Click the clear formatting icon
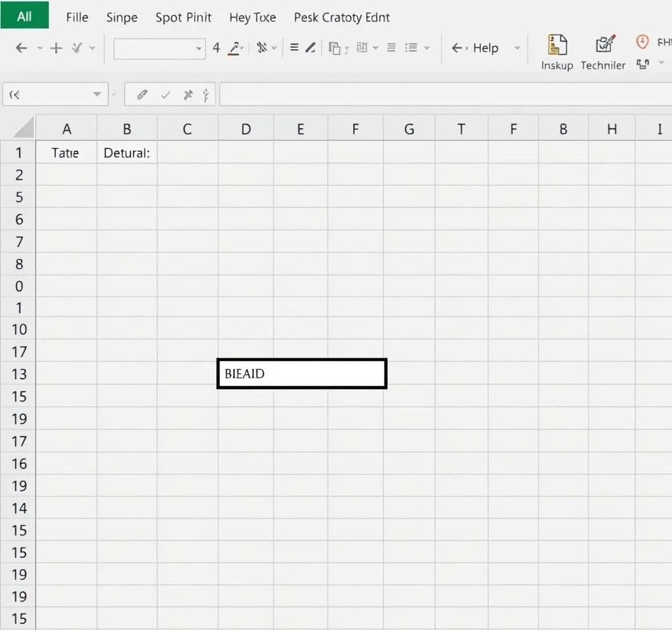This screenshot has height=630, width=672. (261, 47)
